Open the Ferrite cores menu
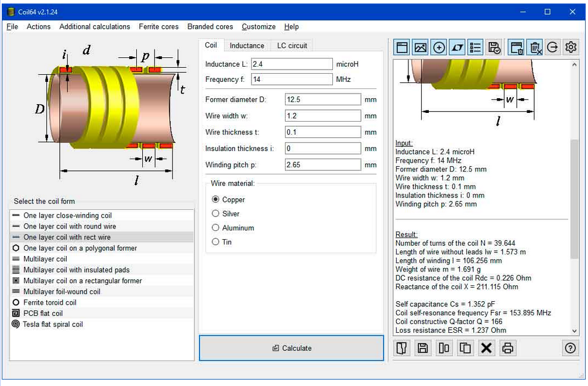This screenshot has width=588, height=386. click(159, 26)
